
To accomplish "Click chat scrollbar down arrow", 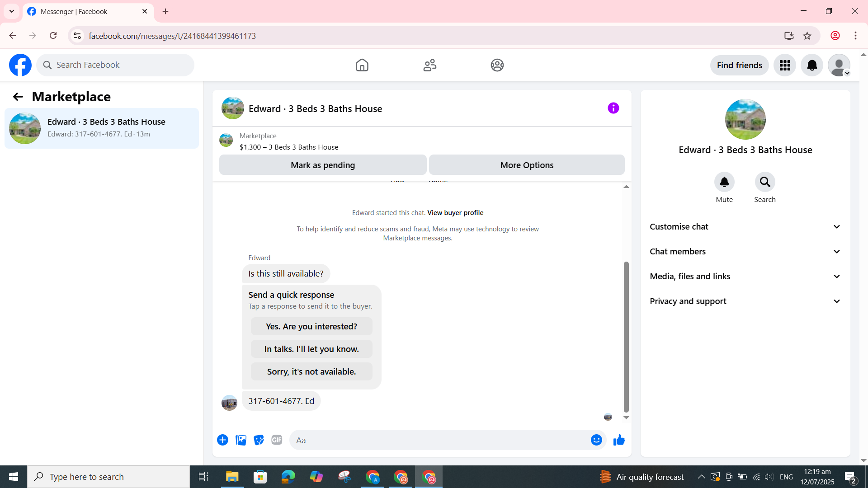I will pyautogui.click(x=626, y=418).
